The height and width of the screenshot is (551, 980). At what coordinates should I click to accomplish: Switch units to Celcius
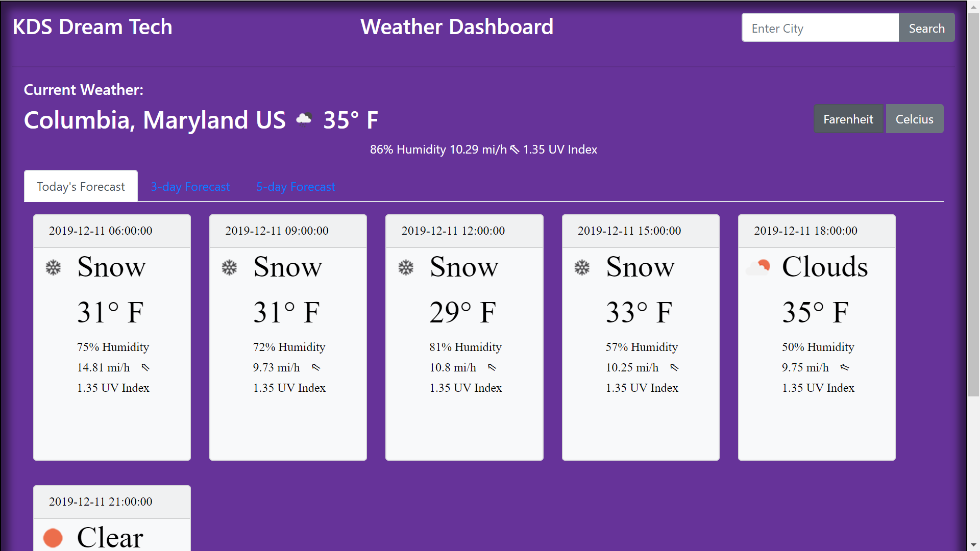pos(915,119)
